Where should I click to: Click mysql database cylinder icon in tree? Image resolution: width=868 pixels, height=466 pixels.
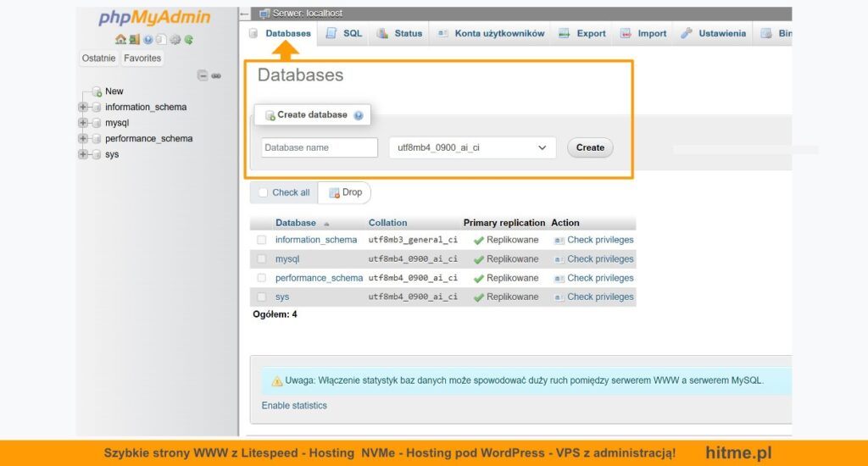click(x=97, y=123)
